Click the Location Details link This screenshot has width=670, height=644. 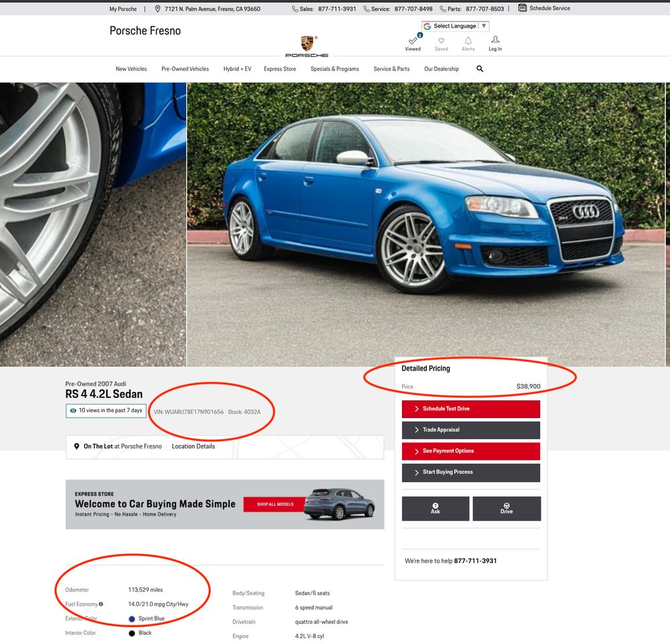pyautogui.click(x=193, y=446)
